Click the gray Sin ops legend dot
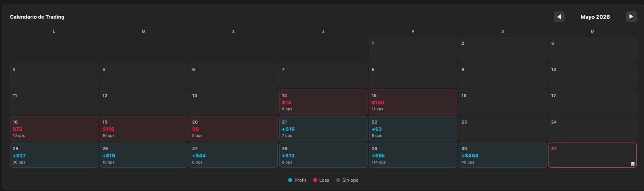This screenshot has width=644, height=191. [338, 180]
